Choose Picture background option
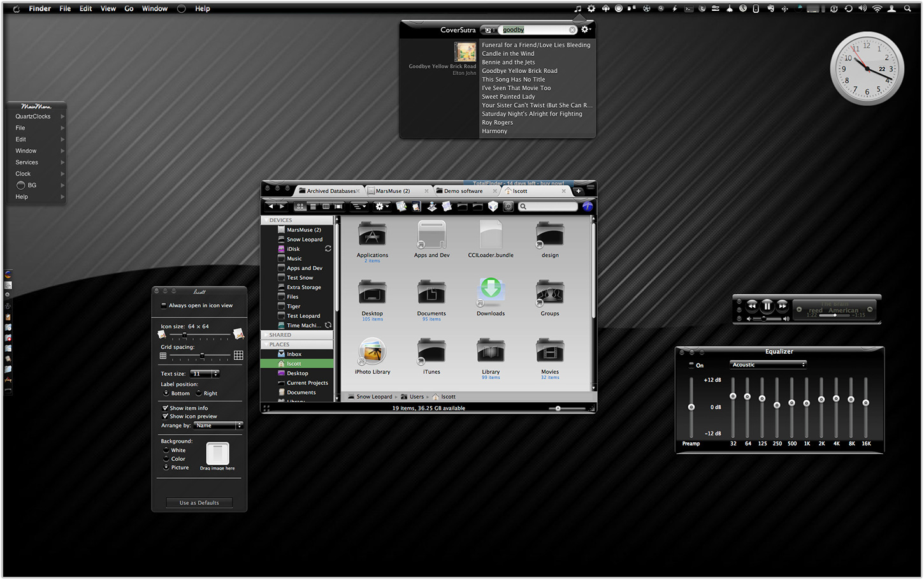This screenshot has width=924, height=580. 166,467
